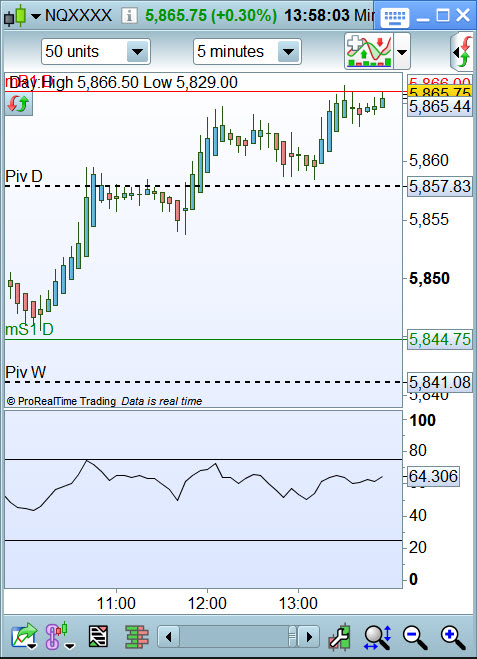
Task: Click the scrollbar right arrow
Action: pyautogui.click(x=309, y=637)
